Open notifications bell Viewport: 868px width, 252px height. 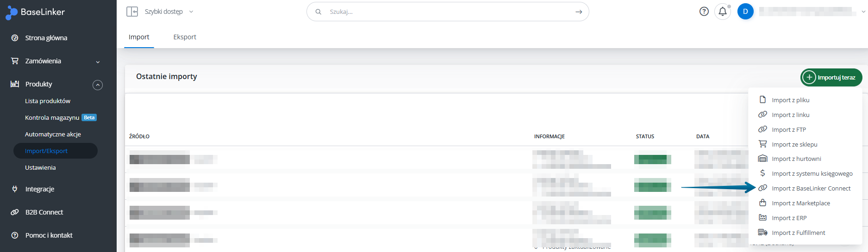point(723,12)
